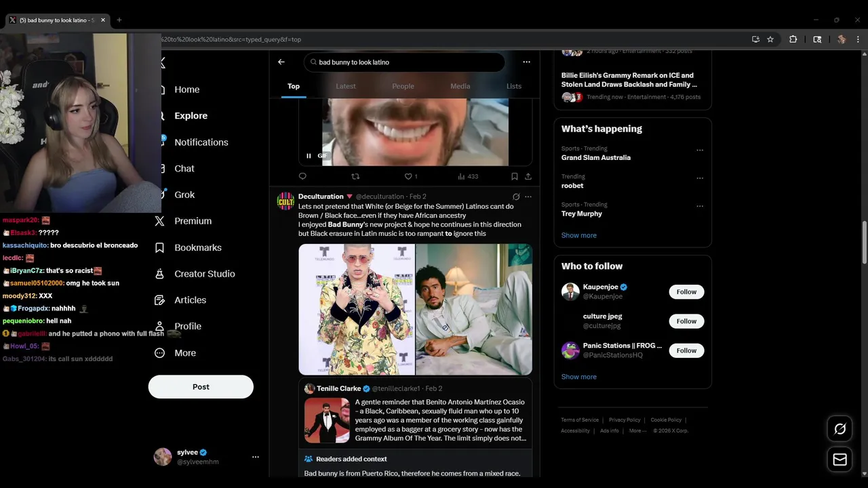Go to Home in sidebar
This screenshot has width=868, height=488.
[179, 89]
